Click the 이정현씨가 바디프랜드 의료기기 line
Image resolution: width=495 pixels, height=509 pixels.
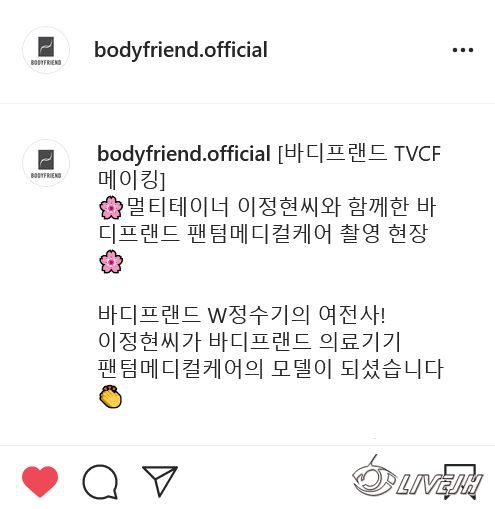pos(249,342)
